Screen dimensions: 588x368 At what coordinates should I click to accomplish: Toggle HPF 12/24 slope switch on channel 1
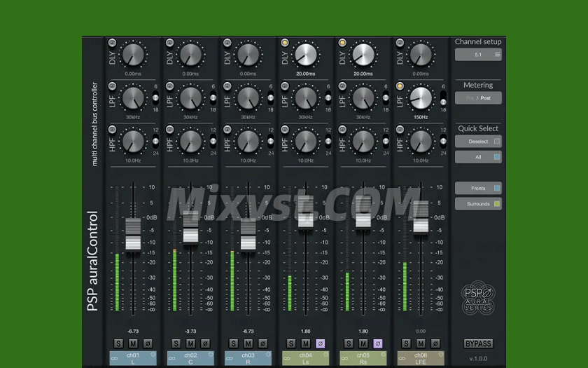(155, 140)
